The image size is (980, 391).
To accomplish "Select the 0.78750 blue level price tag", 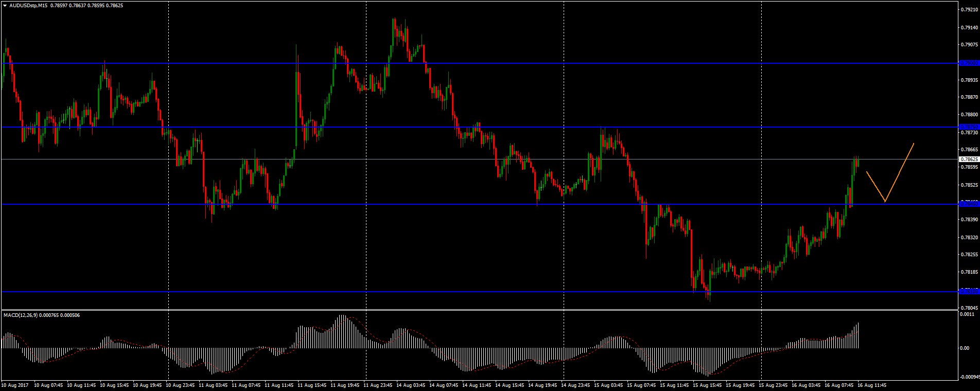I will (969, 127).
